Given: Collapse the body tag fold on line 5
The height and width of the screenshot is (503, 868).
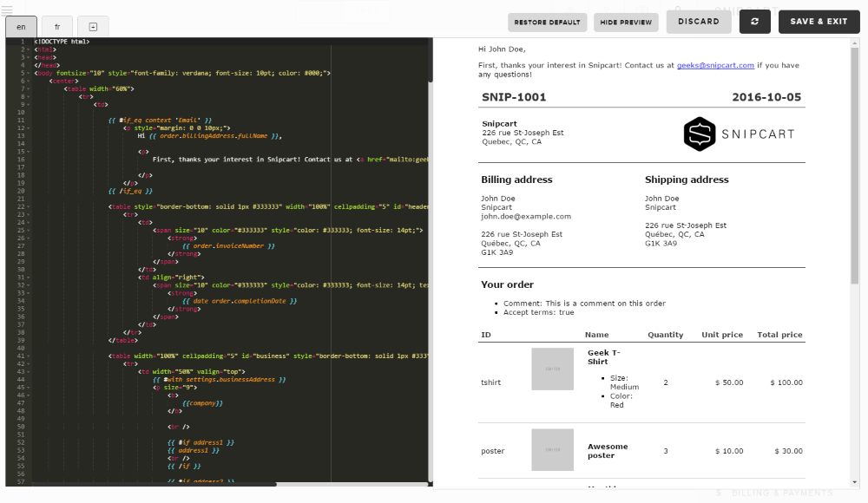Looking at the screenshot, I should [29, 73].
